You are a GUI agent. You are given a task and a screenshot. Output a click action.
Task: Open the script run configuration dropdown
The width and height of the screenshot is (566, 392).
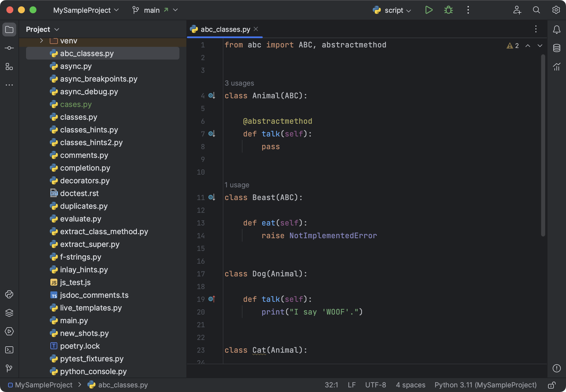click(392, 10)
